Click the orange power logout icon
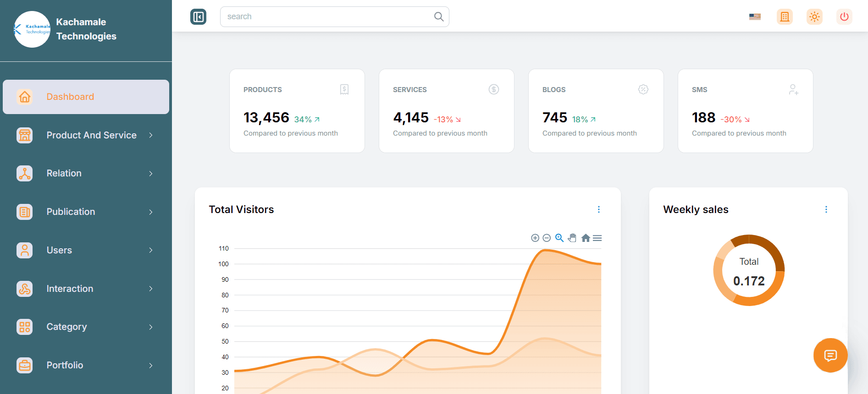This screenshot has height=394, width=868. click(844, 17)
